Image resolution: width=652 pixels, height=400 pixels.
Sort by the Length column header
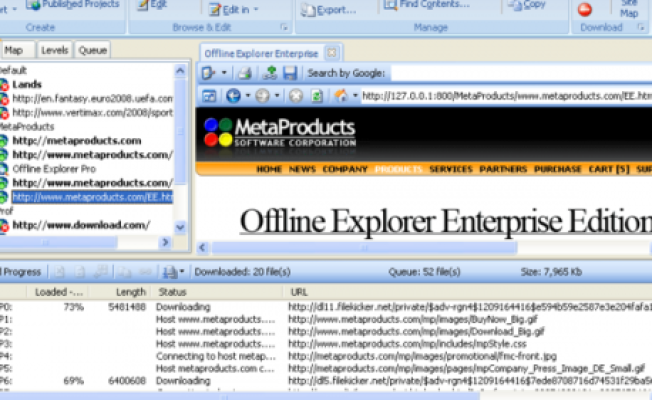(121, 292)
